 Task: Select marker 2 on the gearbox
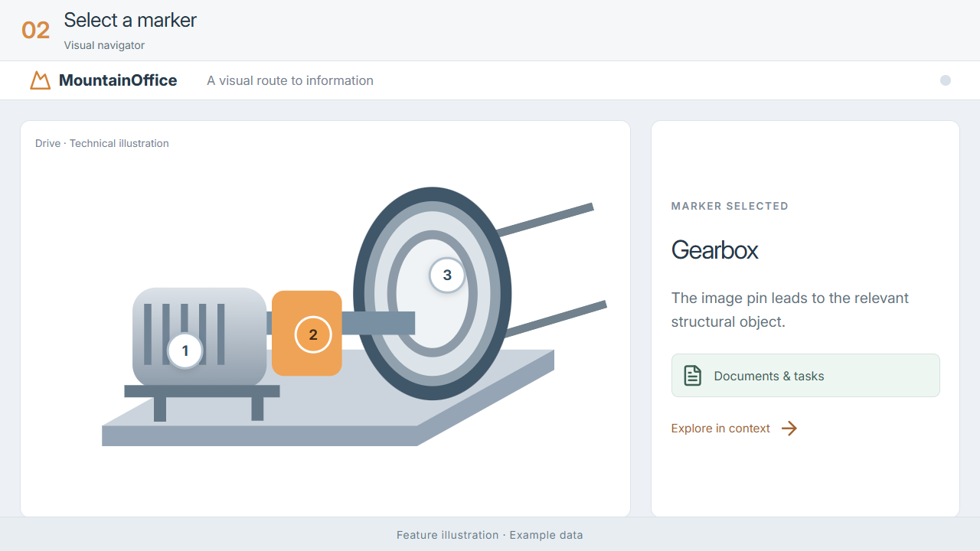312,334
